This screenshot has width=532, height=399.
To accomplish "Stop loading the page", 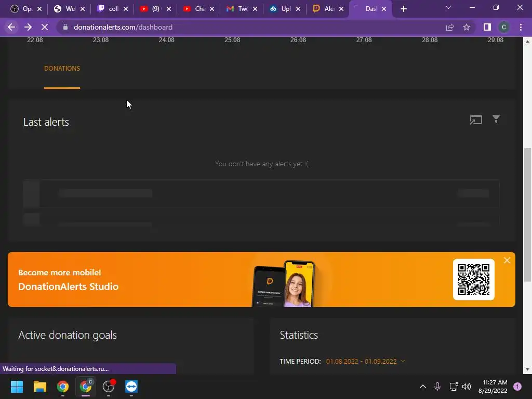I will pyautogui.click(x=45, y=27).
